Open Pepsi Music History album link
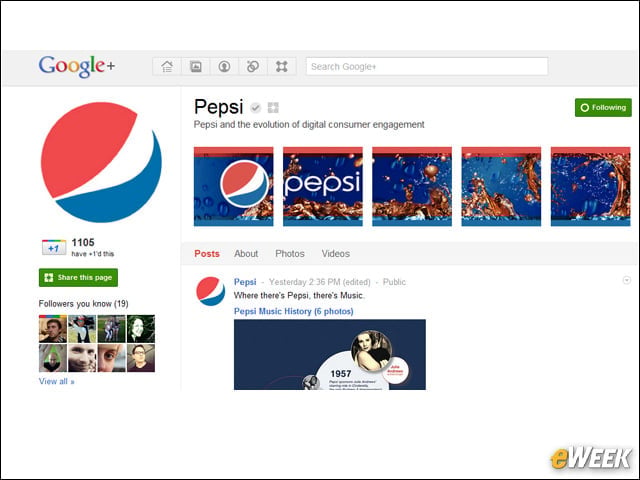 point(293,311)
